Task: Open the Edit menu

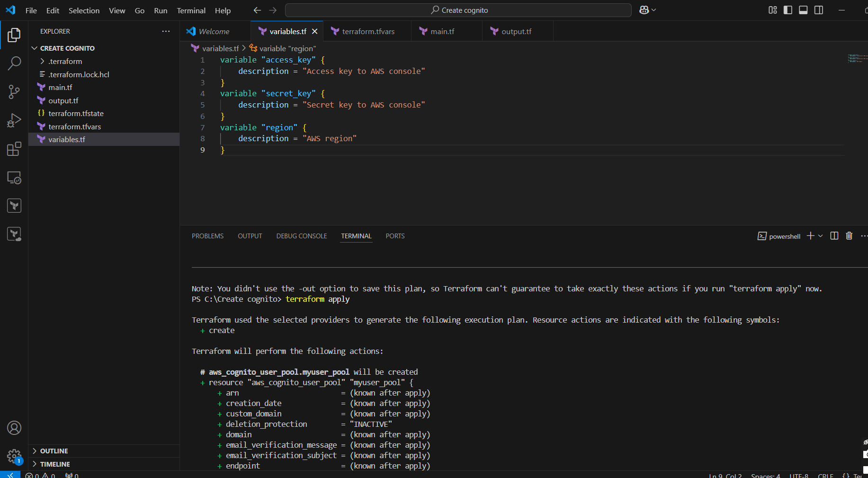Action: tap(53, 10)
